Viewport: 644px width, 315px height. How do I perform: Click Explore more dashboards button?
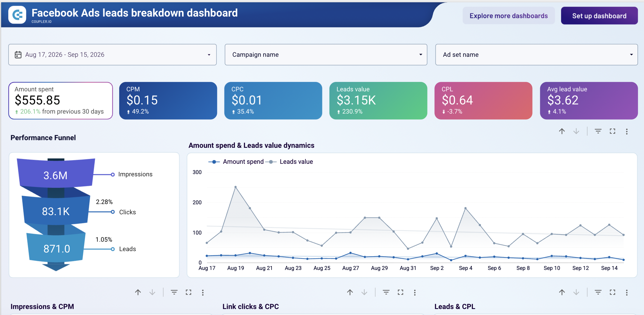(x=509, y=16)
